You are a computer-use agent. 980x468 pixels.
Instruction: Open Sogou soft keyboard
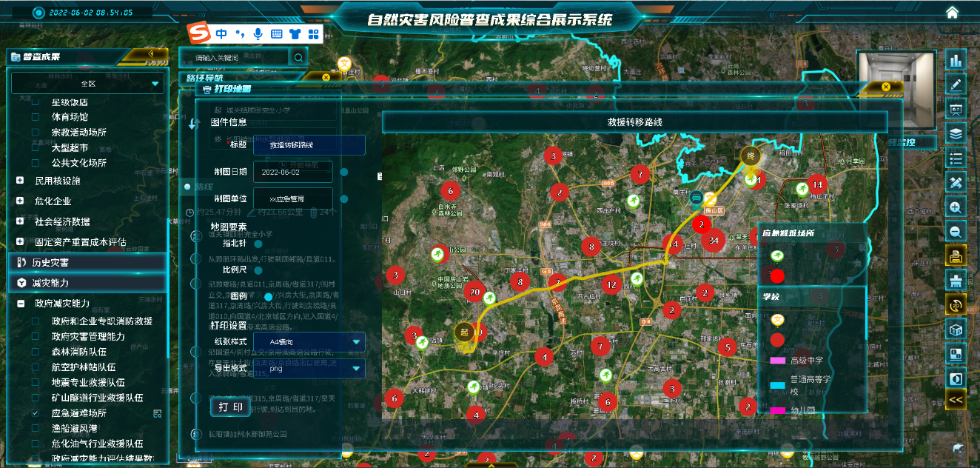(x=277, y=33)
